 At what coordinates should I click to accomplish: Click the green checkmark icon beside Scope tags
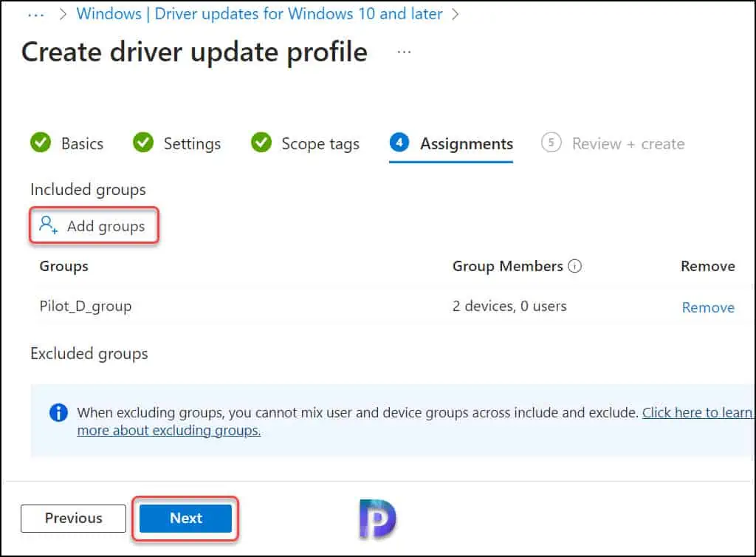tap(261, 143)
